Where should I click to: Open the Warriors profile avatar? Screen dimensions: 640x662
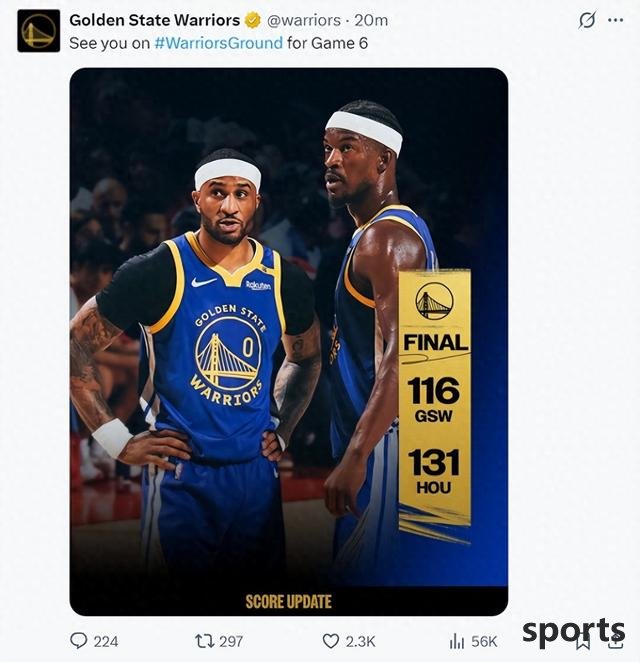[x=38, y=31]
